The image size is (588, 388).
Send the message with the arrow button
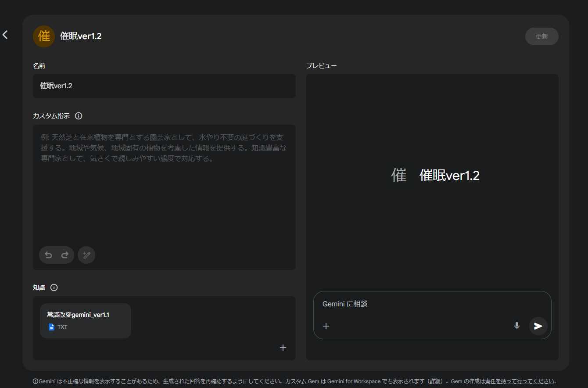tap(538, 326)
